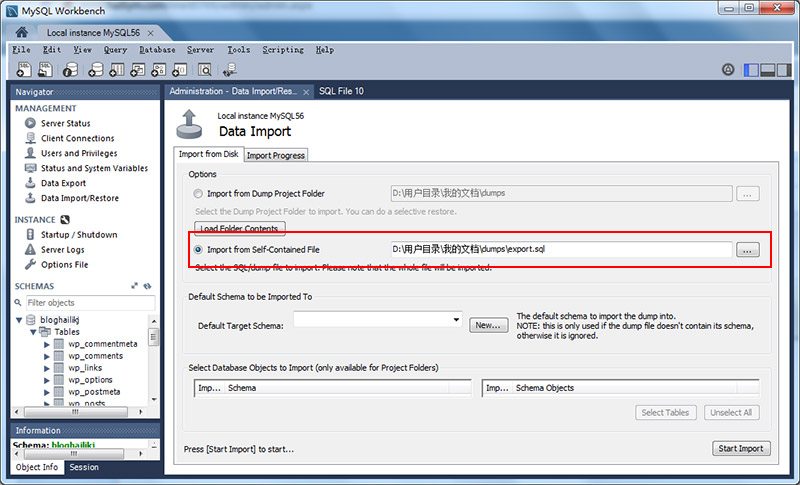Reconnect to DBMS toolbar icon

(230, 69)
